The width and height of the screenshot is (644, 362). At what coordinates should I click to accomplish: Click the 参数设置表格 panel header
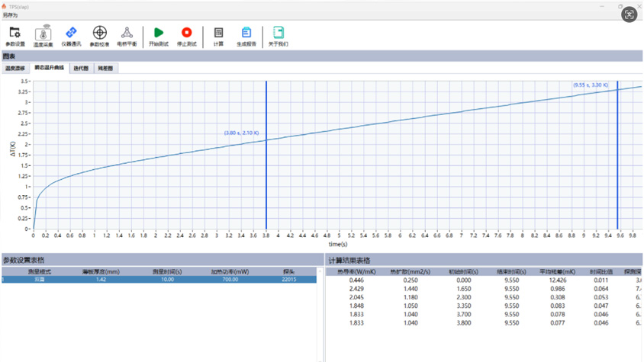pos(163,260)
